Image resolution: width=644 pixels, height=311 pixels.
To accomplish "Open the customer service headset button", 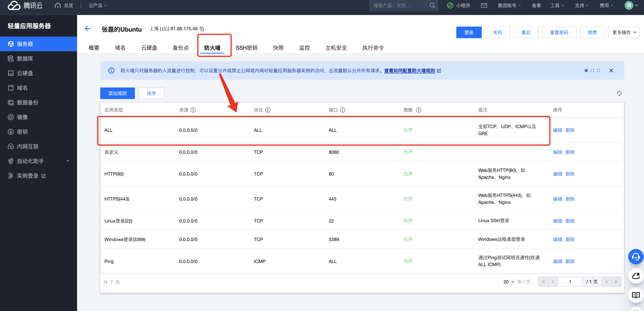I will tap(636, 257).
